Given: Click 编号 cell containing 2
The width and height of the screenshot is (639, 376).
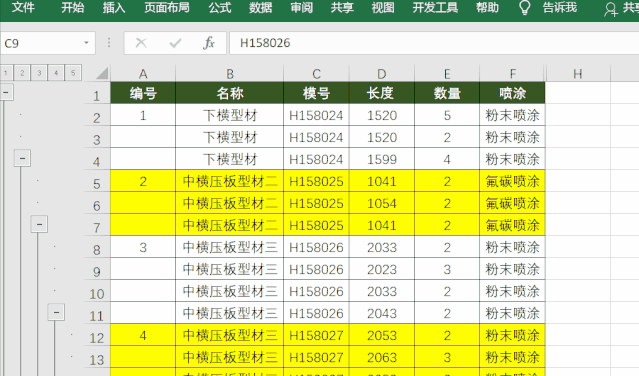Looking at the screenshot, I should click(143, 181).
